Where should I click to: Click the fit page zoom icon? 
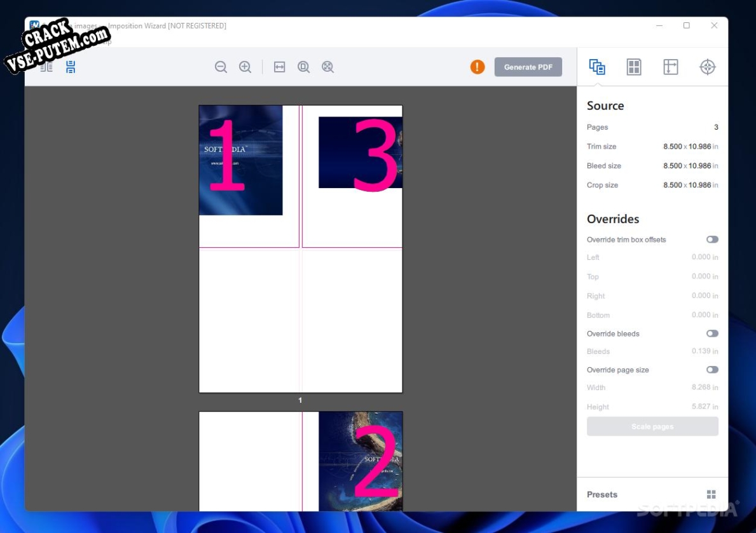pyautogui.click(x=303, y=67)
